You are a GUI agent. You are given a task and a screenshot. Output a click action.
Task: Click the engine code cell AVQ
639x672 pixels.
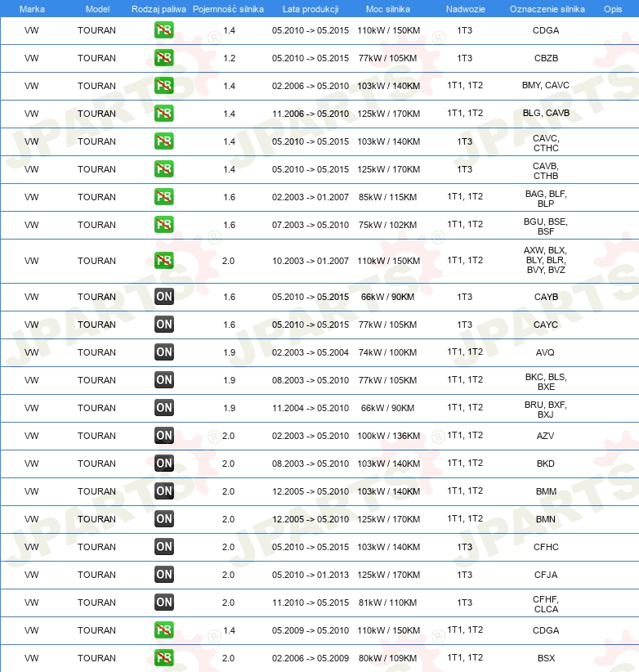(545, 352)
